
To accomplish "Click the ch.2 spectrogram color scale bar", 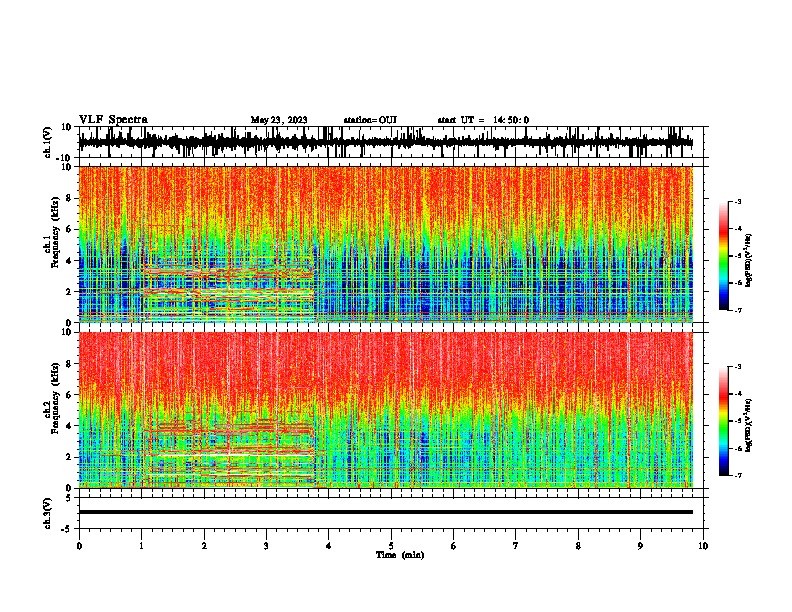I will [x=723, y=421].
